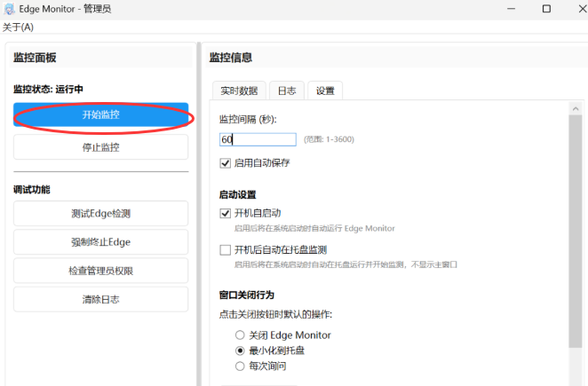Close the Edge Monitor window
The height and width of the screenshot is (386, 588).
[x=583, y=9]
